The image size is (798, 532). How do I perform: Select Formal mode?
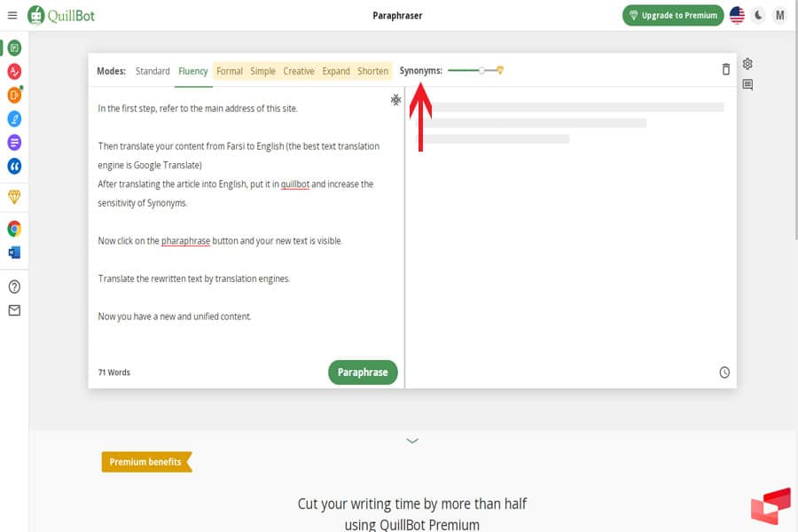click(x=230, y=71)
